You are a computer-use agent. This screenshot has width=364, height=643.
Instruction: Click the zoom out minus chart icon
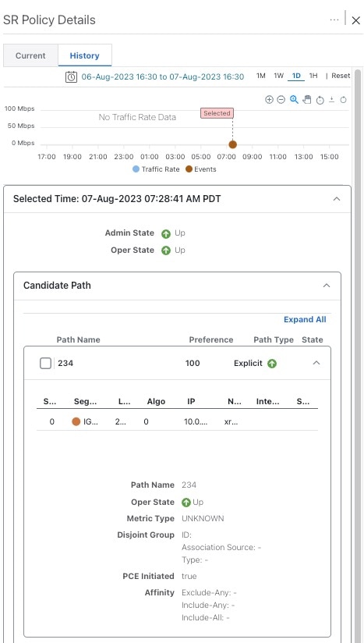coord(281,100)
